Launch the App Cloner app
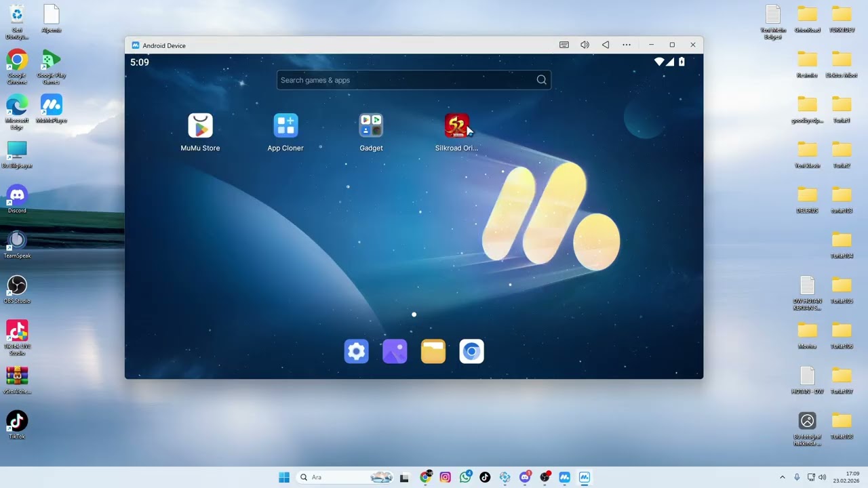 [x=285, y=126]
